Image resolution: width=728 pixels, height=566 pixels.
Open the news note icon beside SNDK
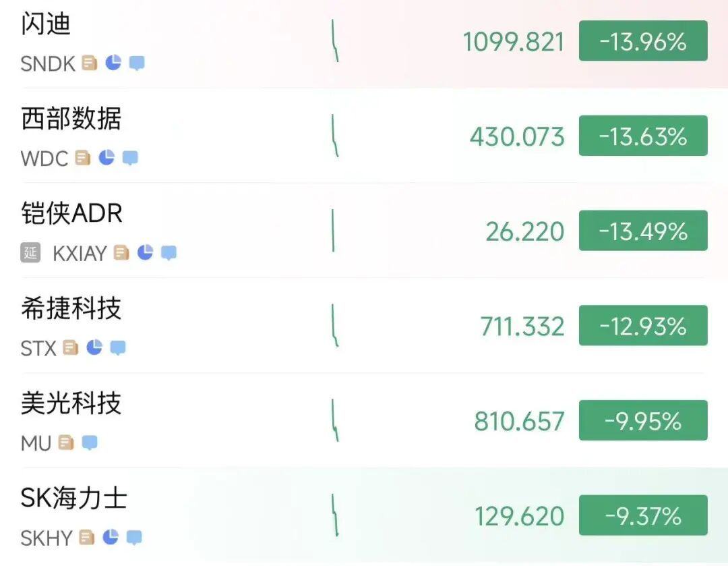90,63
